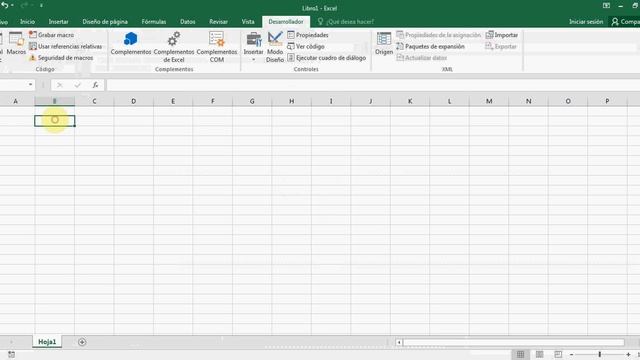Click the horizontal scrollbar left arrow
The height and width of the screenshot is (360, 640).
[x=399, y=342]
